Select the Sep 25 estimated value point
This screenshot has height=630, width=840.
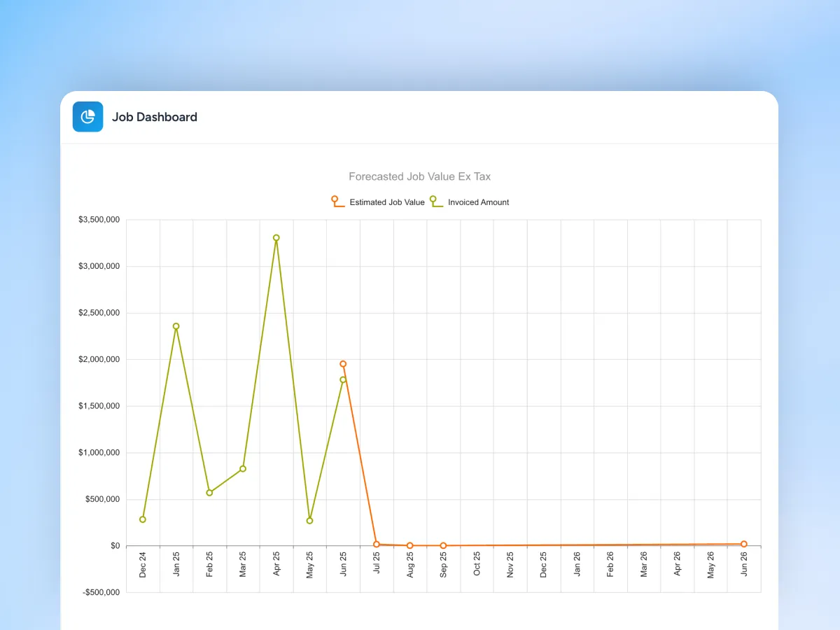pyautogui.click(x=443, y=545)
